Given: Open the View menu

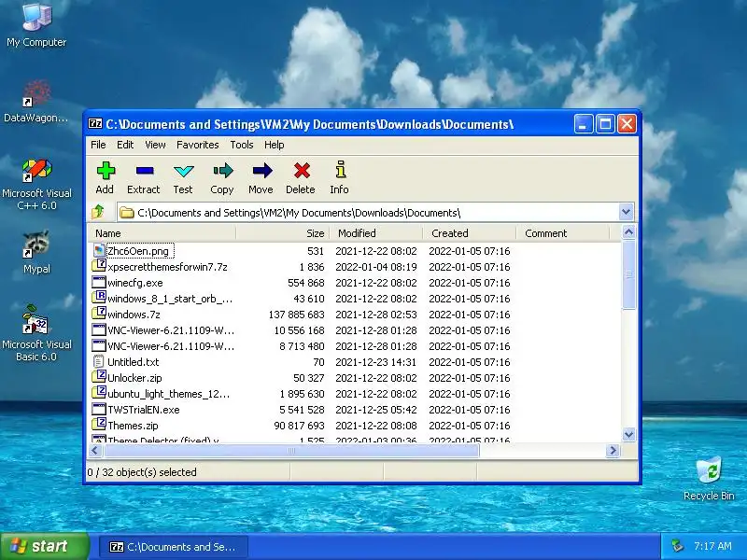Looking at the screenshot, I should [155, 145].
